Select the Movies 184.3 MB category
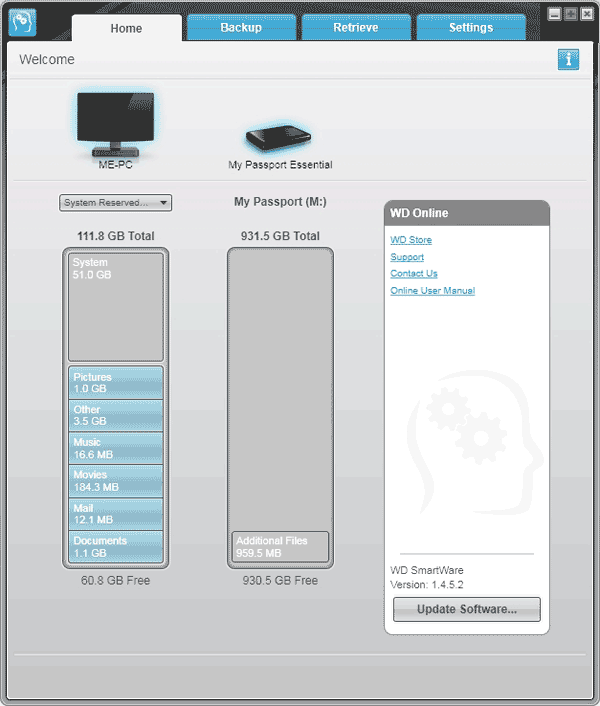Viewport: 600px width, 706px height. pyautogui.click(x=116, y=480)
